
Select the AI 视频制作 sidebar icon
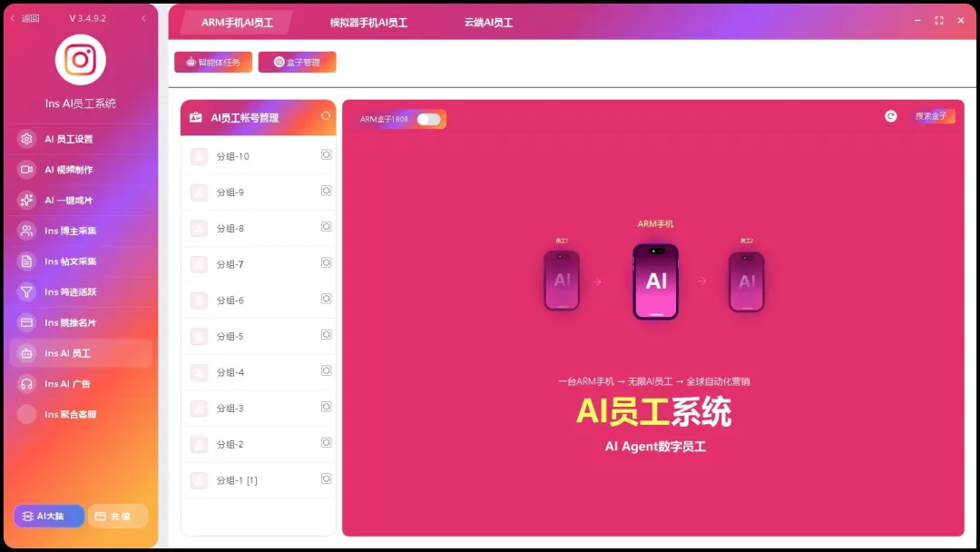coord(25,170)
